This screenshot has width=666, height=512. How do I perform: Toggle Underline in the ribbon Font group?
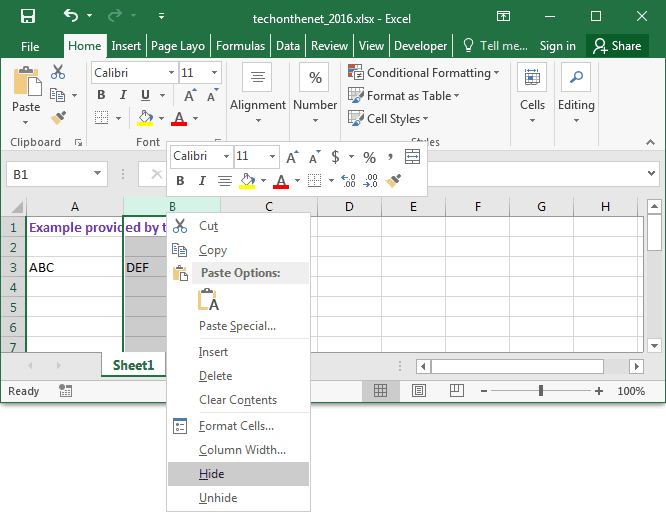coord(145,96)
